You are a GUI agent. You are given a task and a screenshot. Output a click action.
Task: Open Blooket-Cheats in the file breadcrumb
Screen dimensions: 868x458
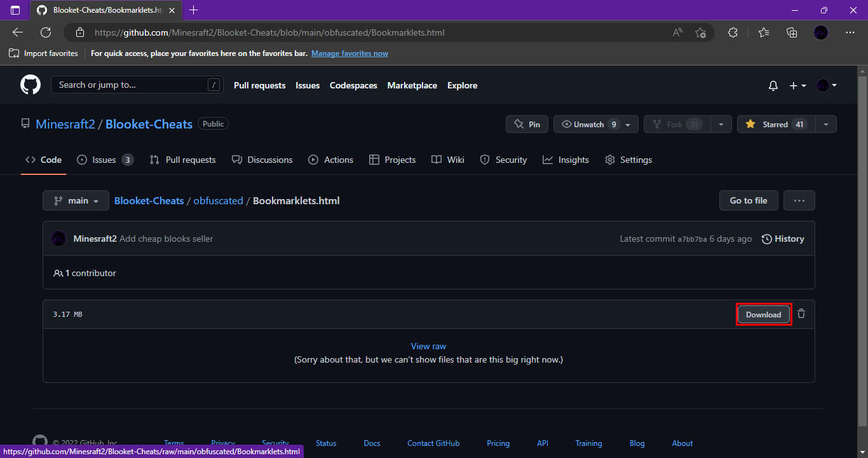pyautogui.click(x=149, y=200)
